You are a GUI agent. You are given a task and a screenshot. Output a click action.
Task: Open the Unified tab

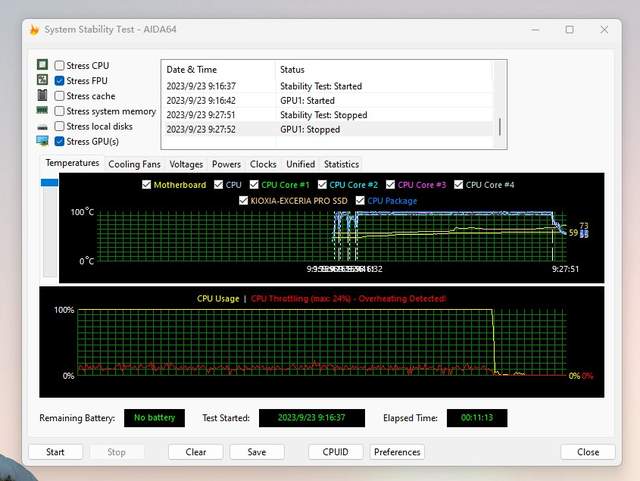click(x=300, y=164)
